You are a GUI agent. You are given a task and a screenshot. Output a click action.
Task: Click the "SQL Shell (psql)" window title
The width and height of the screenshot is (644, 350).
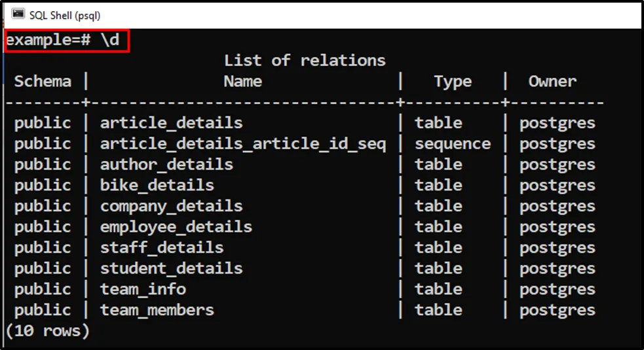pos(65,15)
